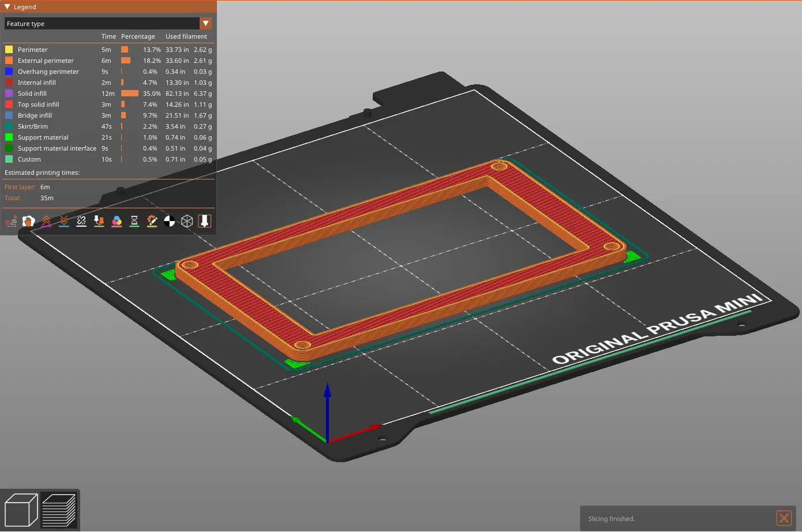This screenshot has height=532, width=802.
Task: Switch to 3D editor view cube icon
Action: tap(21, 510)
